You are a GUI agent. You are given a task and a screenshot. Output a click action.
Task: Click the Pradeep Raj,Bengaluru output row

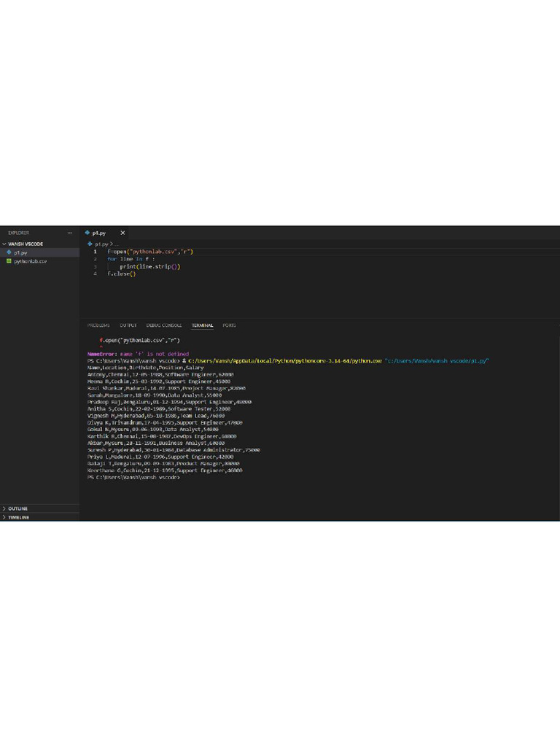pos(169,402)
